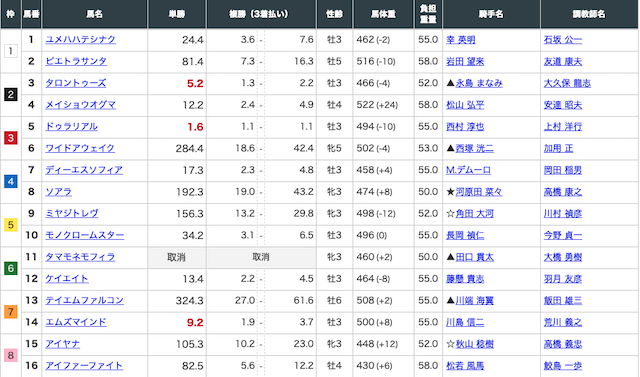Open jockey M.デムーロ profile
The width and height of the screenshot is (640, 377).
(468, 170)
